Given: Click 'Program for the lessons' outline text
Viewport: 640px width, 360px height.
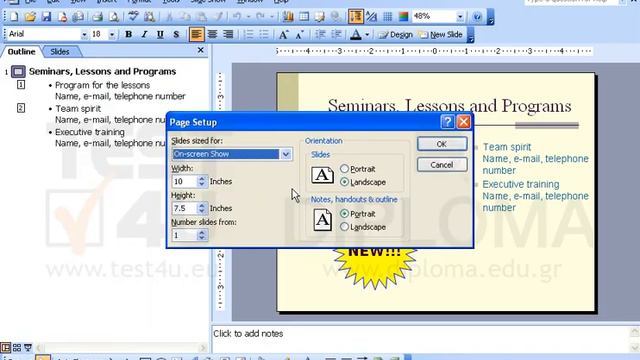Looking at the screenshot, I should (x=102, y=85).
